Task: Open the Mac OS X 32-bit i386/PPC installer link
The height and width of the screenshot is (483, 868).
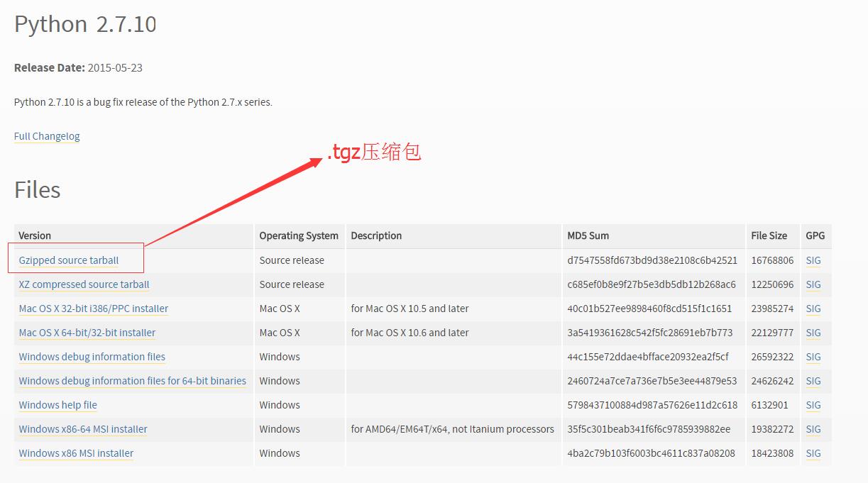Action: [92, 309]
